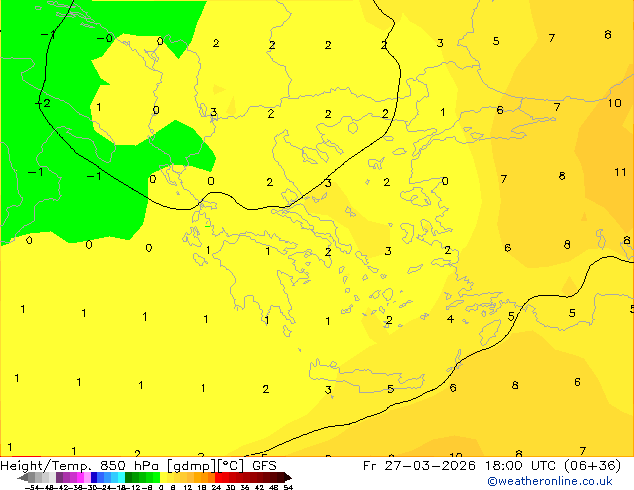Click the yellow legend swatch above label 0
The height and width of the screenshot is (490, 634).
[163, 477]
